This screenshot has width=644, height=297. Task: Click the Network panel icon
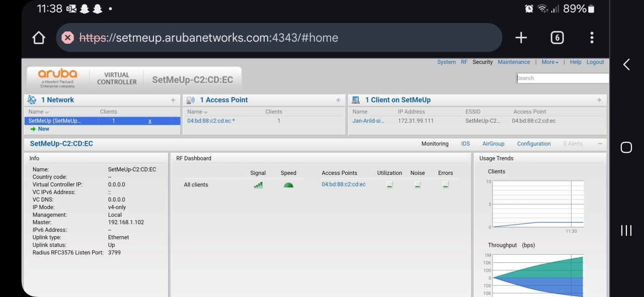(x=32, y=100)
